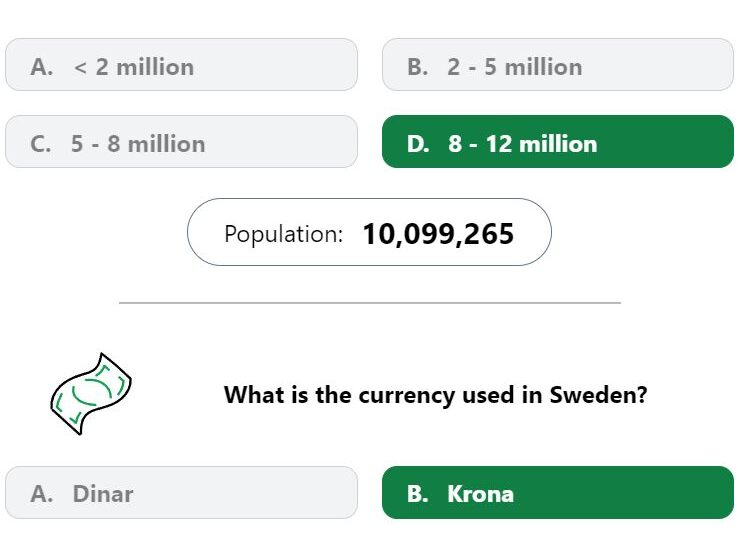Choose the "2 - 5 million" option
Screen dimensions: 738x536
pos(557,65)
